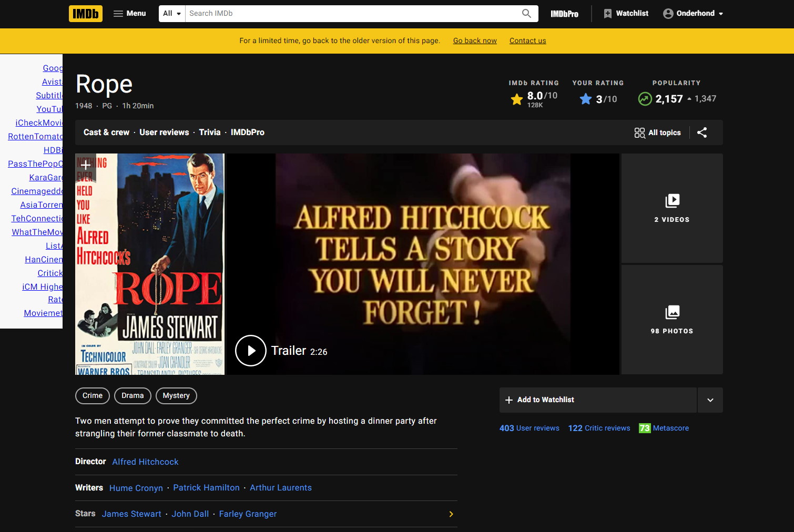Open Cast & crew section

(106, 132)
